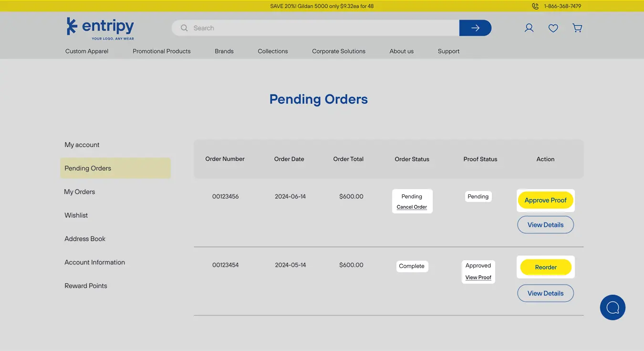Viewport: 644px width, 351px height.
Task: Open the Support menu
Action: (x=449, y=51)
